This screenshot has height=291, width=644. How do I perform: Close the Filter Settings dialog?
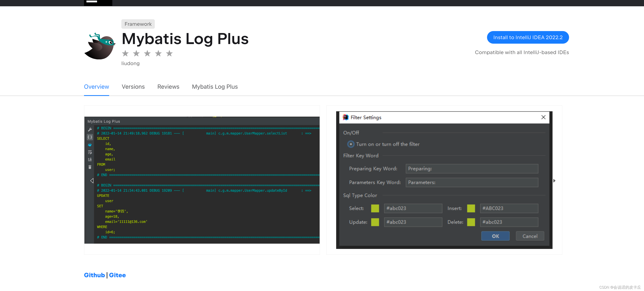[543, 117]
